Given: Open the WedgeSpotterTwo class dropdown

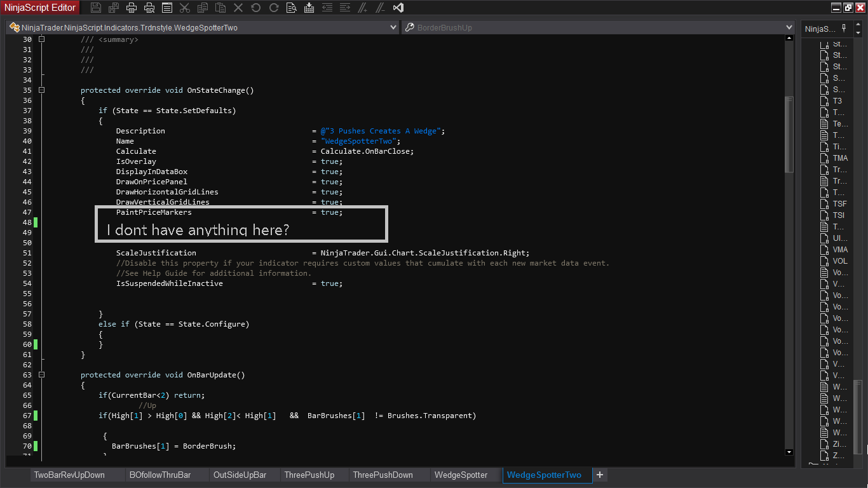Looking at the screenshot, I should pyautogui.click(x=203, y=28).
